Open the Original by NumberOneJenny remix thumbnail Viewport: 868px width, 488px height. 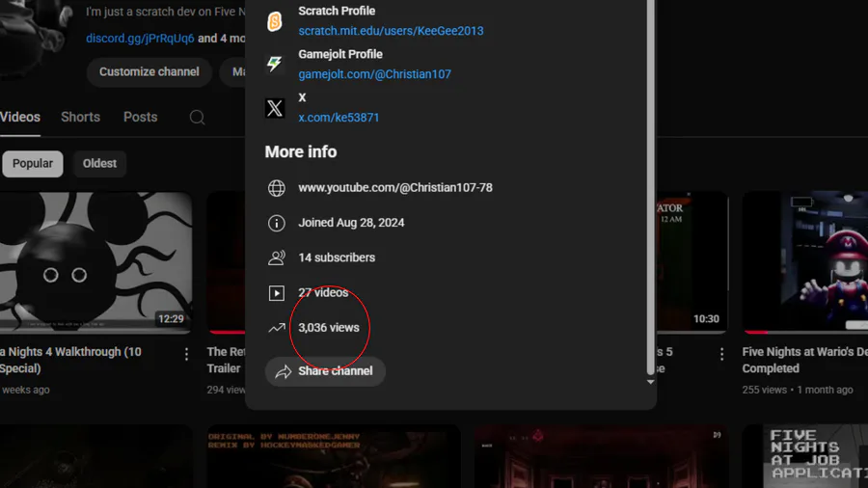pyautogui.click(x=334, y=456)
